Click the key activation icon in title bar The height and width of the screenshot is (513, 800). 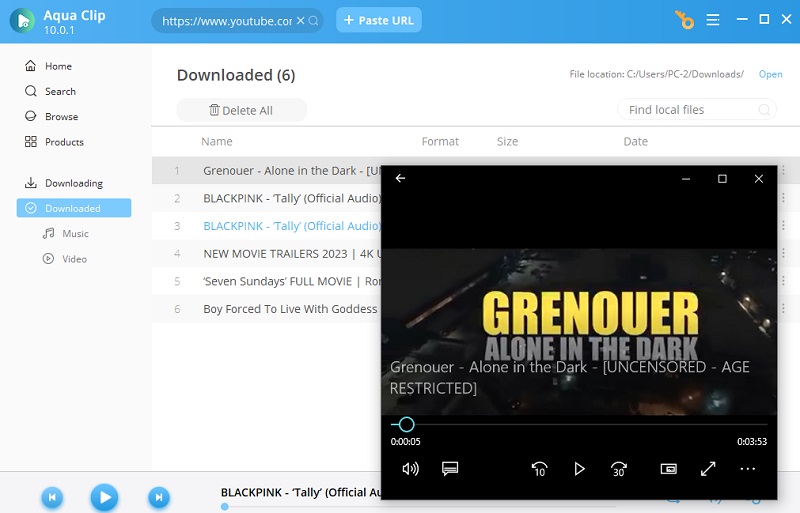point(684,20)
